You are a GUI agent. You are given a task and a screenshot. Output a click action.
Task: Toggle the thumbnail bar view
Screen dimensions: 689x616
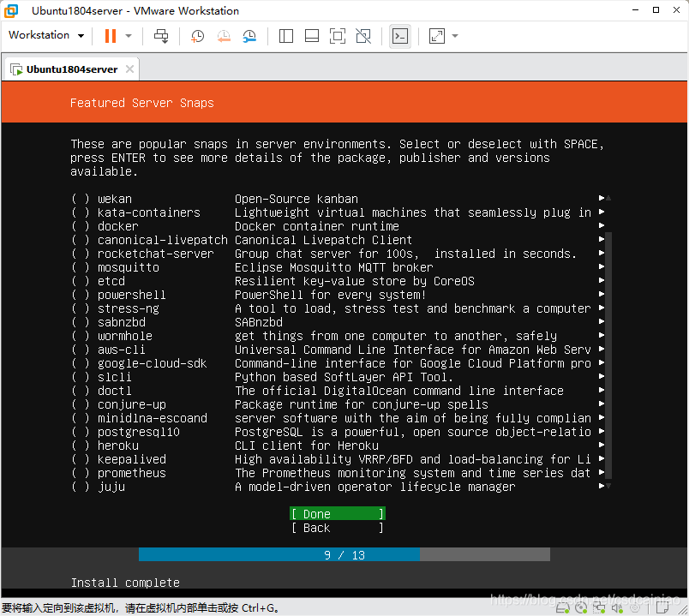click(x=312, y=36)
